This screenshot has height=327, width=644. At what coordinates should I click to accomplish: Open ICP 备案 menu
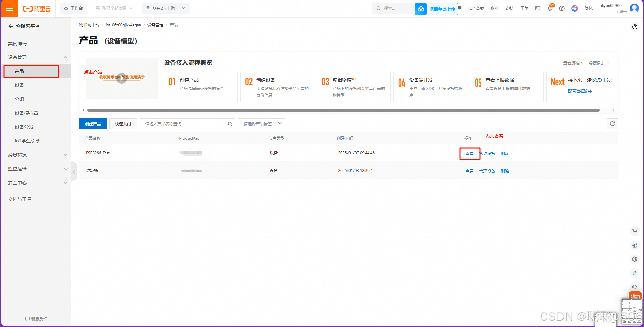[476, 8]
